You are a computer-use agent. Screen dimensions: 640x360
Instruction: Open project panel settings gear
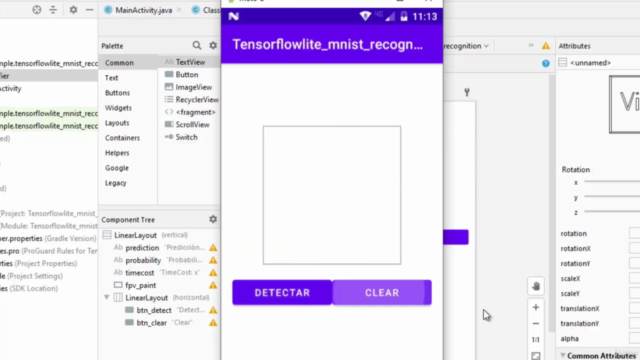click(x=73, y=10)
